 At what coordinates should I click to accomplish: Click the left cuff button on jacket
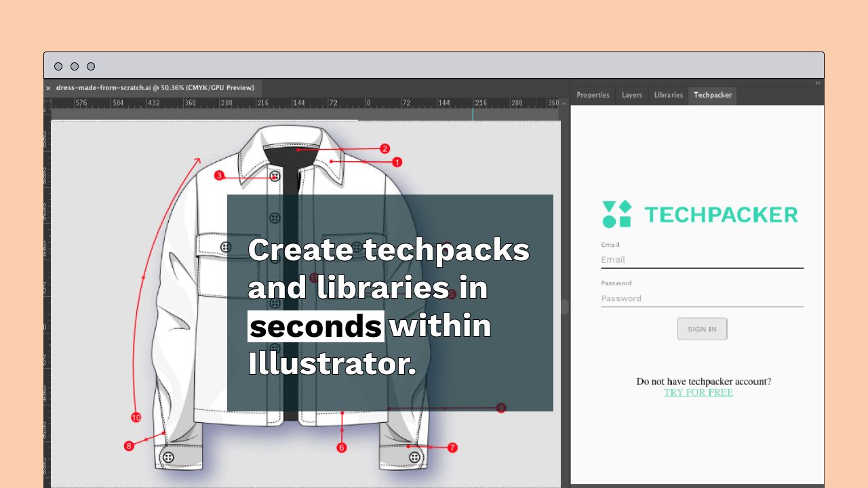point(169,458)
